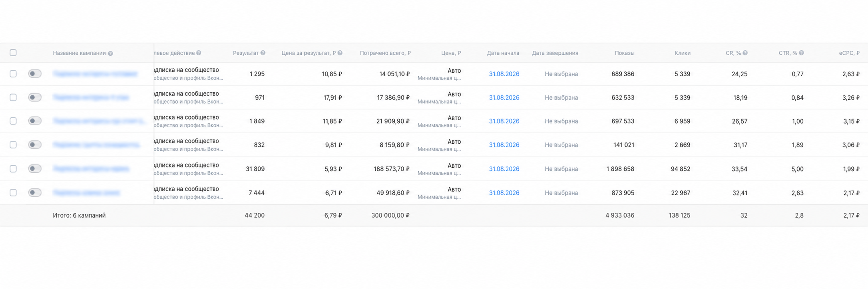Sort table by Показы column header

[x=624, y=53]
